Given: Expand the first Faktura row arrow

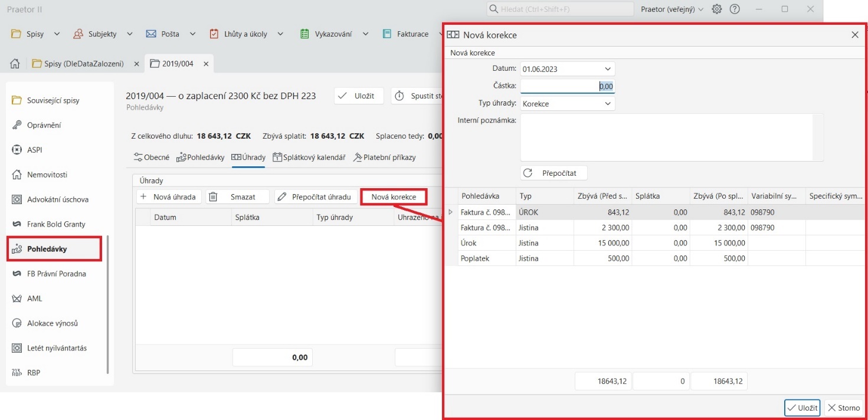Looking at the screenshot, I should 451,212.
